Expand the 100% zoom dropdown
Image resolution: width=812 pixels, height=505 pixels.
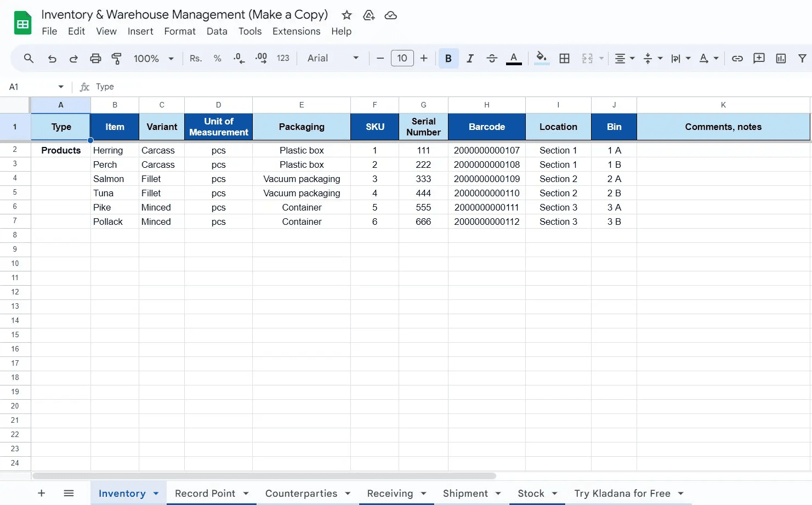click(x=154, y=58)
